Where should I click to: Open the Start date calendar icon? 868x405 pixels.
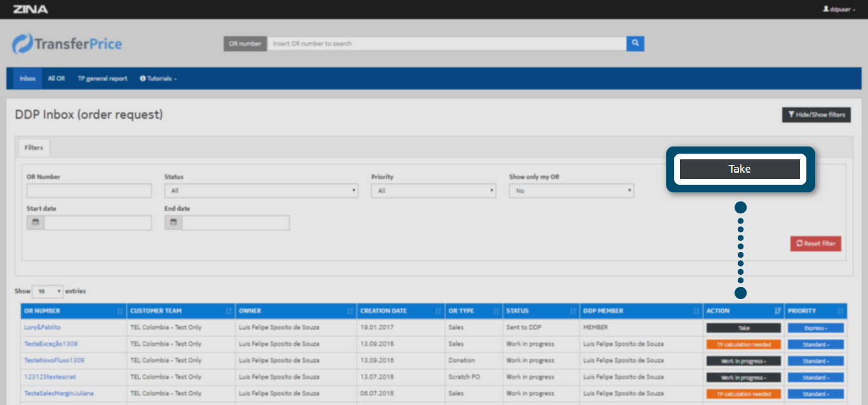(36, 223)
